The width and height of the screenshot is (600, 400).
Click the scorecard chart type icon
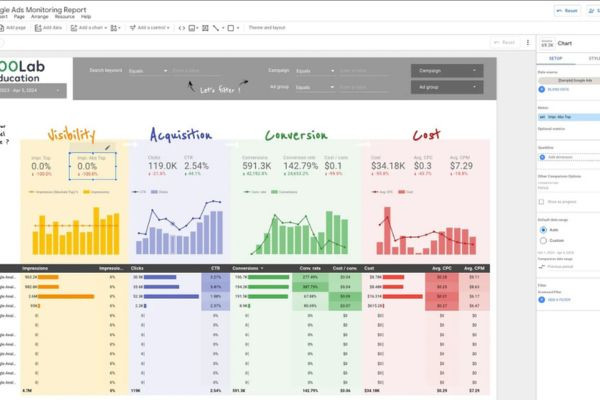pyautogui.click(x=548, y=43)
